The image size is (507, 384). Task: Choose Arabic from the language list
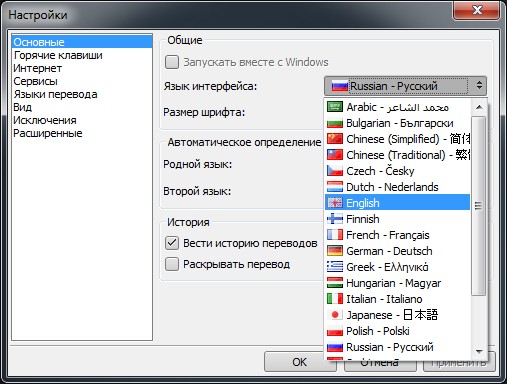point(397,107)
